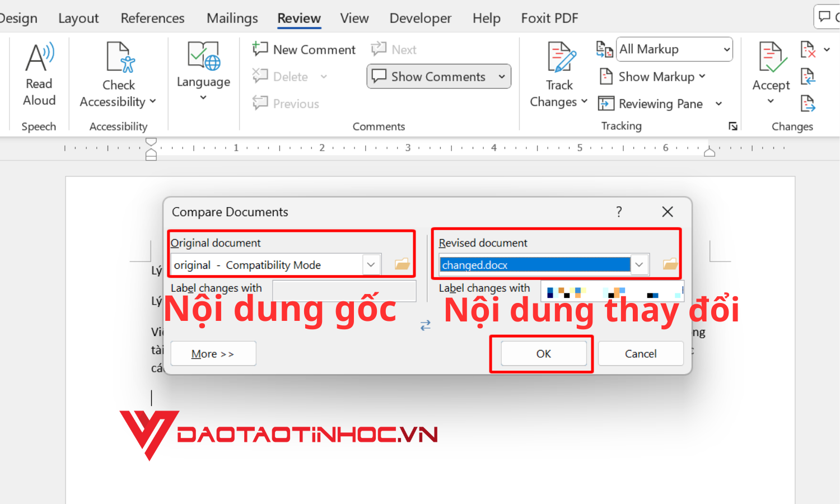Click the Label changes with field

[344, 291]
